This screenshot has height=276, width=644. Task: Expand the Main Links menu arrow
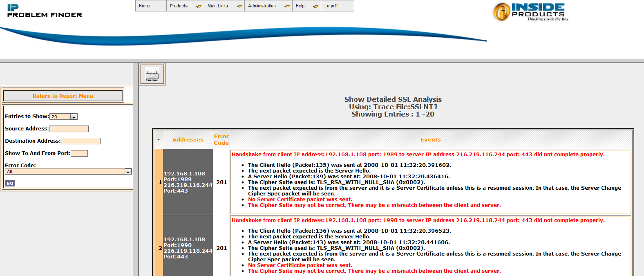pos(239,6)
